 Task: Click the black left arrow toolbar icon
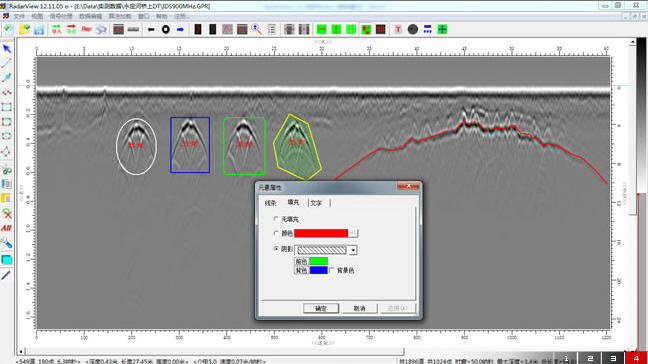(151, 29)
